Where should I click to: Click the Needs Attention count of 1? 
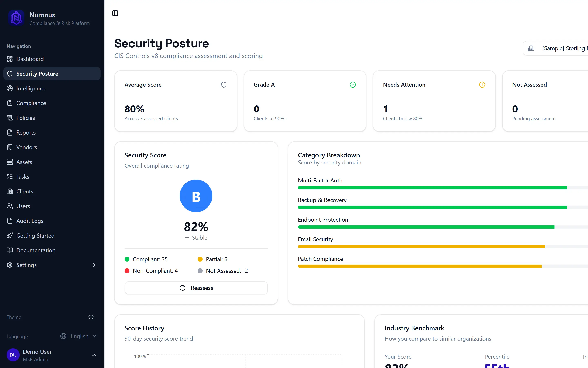(x=386, y=109)
